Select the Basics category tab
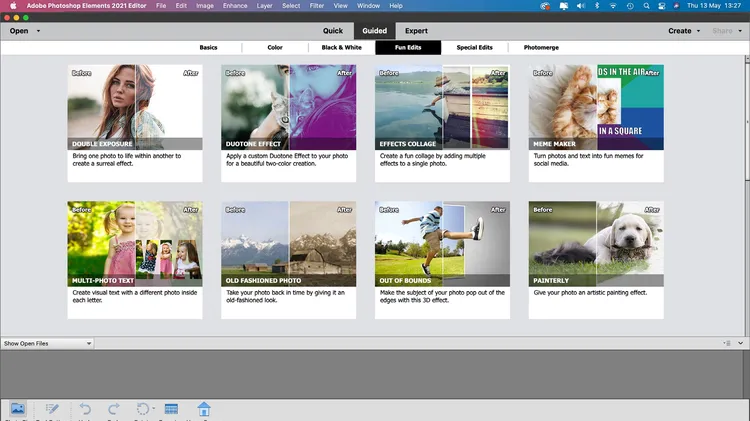The height and width of the screenshot is (421, 750). tap(208, 47)
